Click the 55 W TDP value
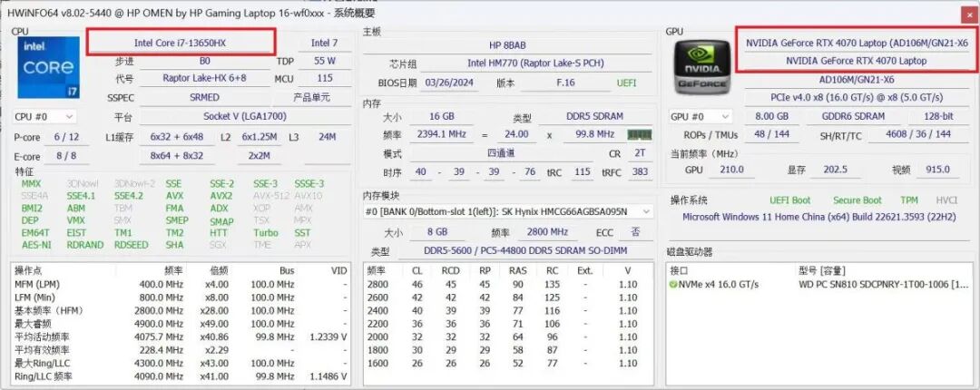980x390 pixels. pyautogui.click(x=324, y=62)
